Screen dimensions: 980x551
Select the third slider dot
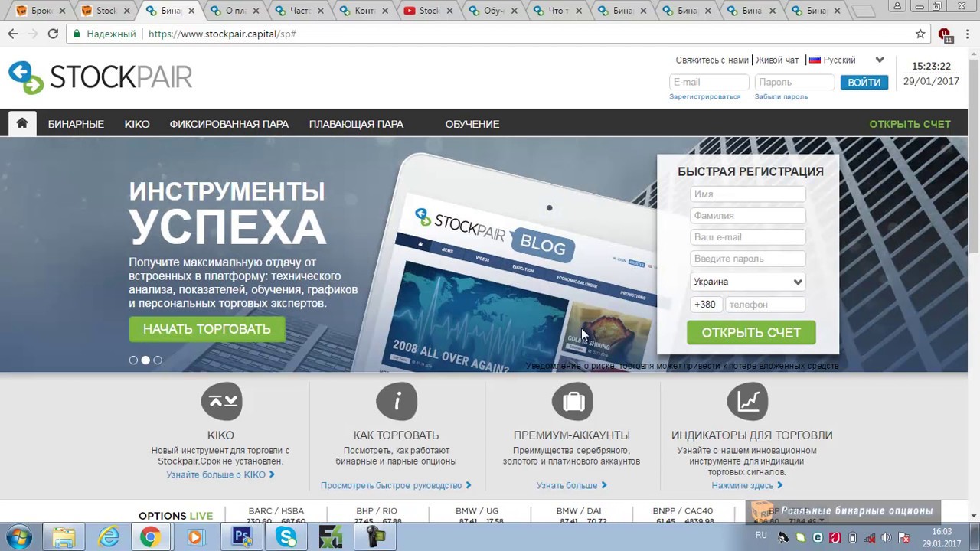tap(158, 360)
